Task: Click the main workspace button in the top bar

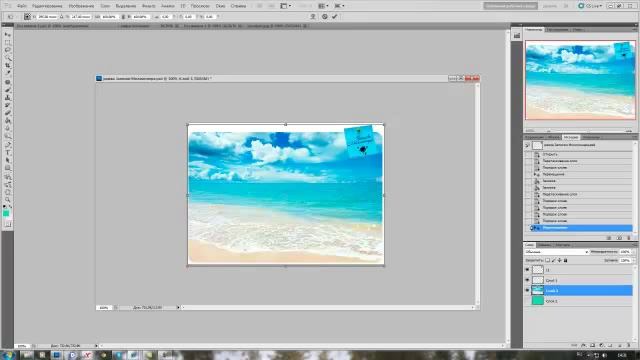Action: pyautogui.click(x=511, y=6)
